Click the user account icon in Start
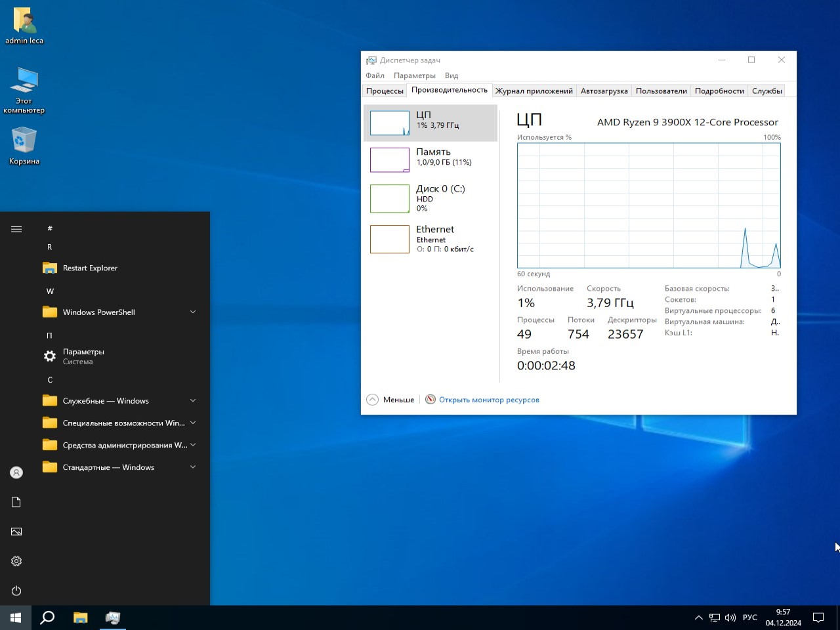Screen dimensions: 840x630 pyautogui.click(x=16, y=472)
